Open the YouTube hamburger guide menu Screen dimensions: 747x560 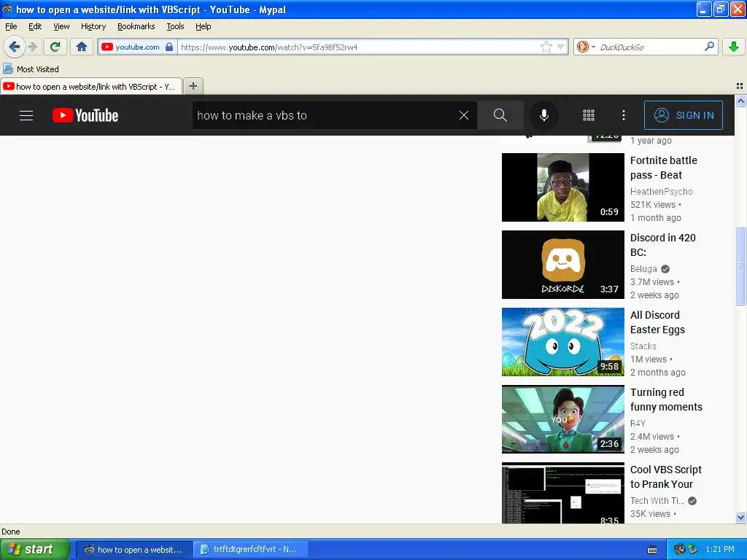[26, 115]
